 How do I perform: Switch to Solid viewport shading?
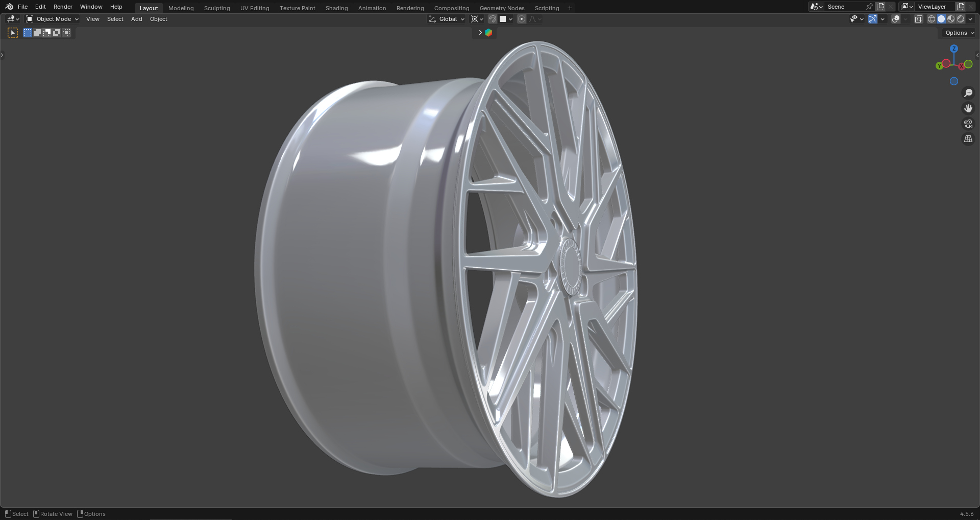[941, 19]
